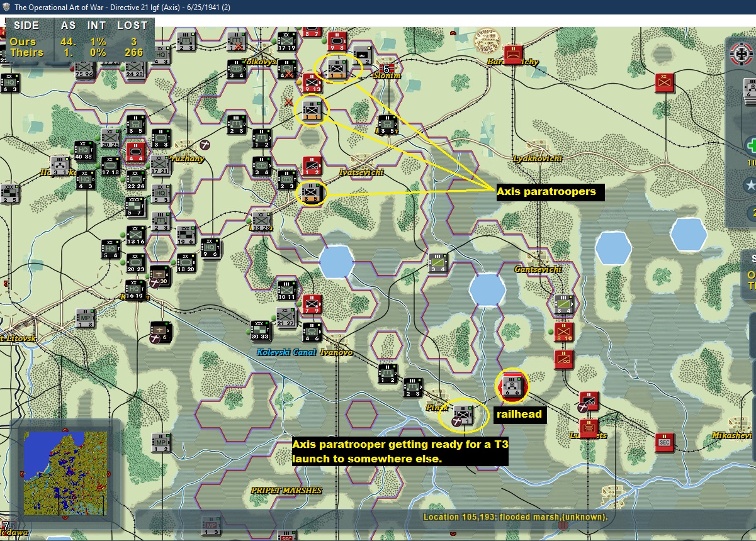Select red Soviet 8-10 unit below Gantsevichi

coord(563,332)
